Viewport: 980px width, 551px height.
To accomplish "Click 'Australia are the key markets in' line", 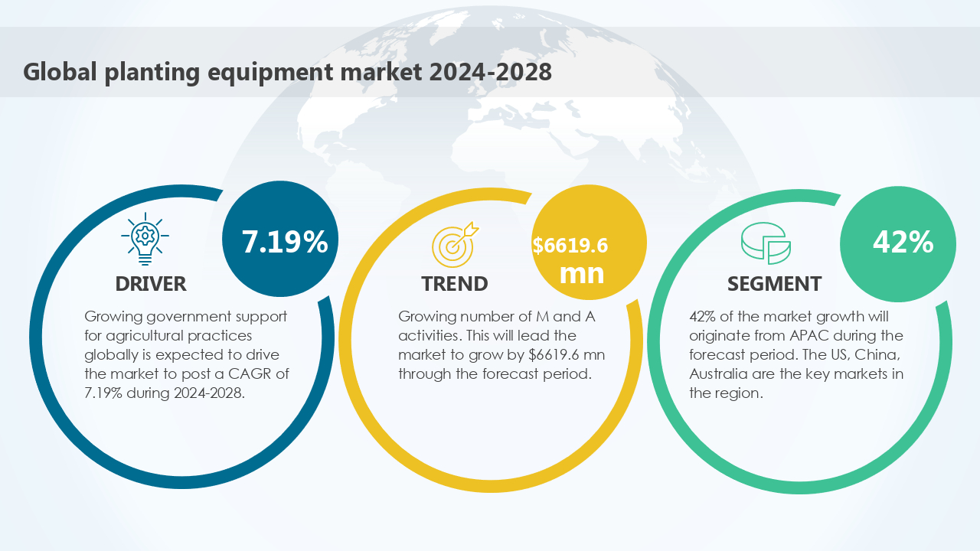I will tap(796, 374).
